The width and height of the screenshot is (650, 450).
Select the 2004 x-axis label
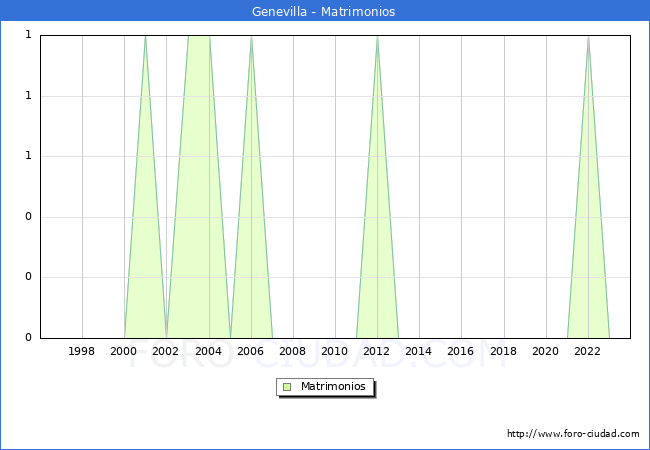(x=208, y=351)
